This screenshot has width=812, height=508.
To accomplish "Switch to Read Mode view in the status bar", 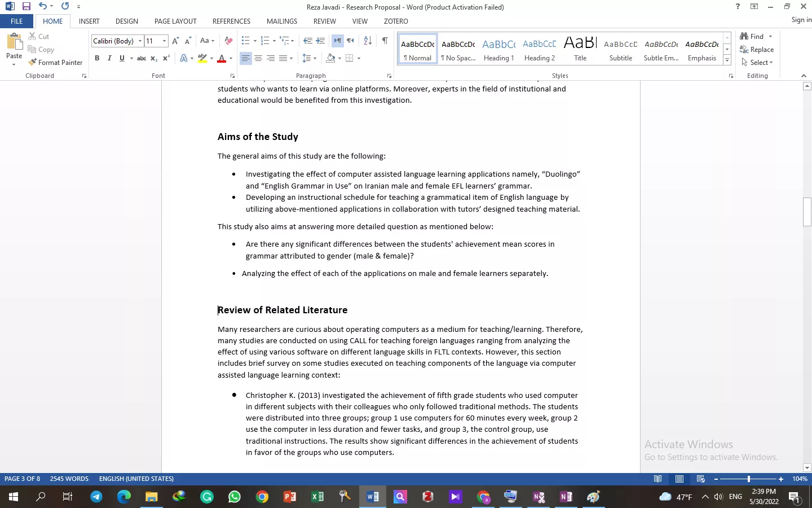I will 657,479.
